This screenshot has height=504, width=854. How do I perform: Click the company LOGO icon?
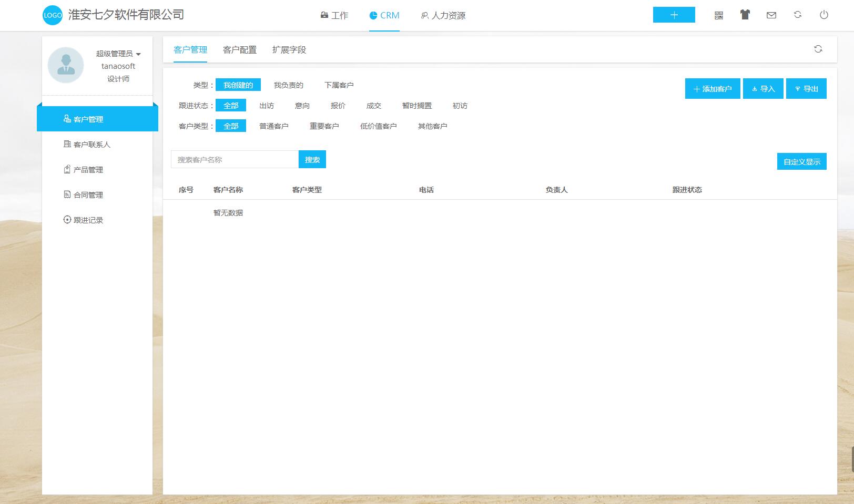(53, 15)
